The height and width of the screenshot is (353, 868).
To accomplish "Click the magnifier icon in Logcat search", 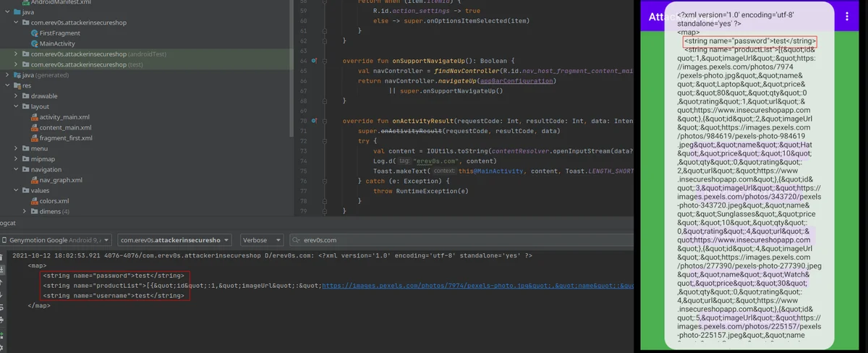I will [297, 240].
